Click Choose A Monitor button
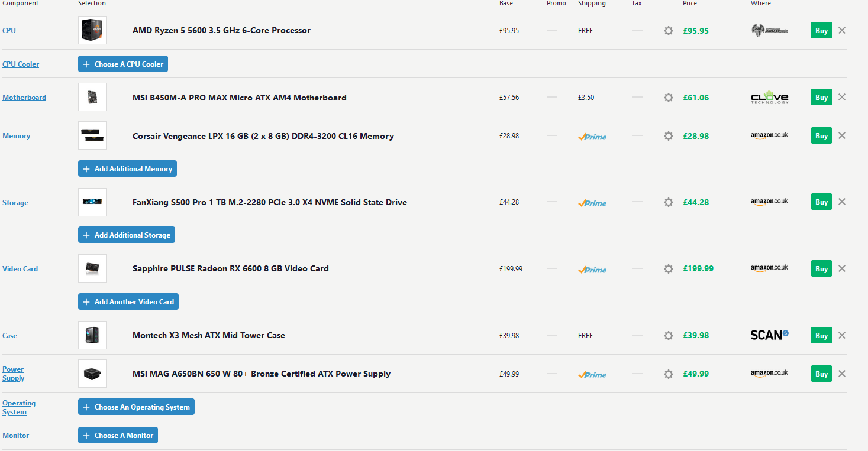This screenshot has height=451, width=868. point(118,435)
